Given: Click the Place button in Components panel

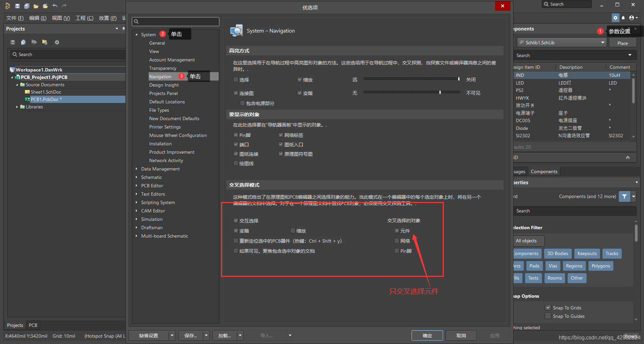Looking at the screenshot, I should click(x=623, y=43).
